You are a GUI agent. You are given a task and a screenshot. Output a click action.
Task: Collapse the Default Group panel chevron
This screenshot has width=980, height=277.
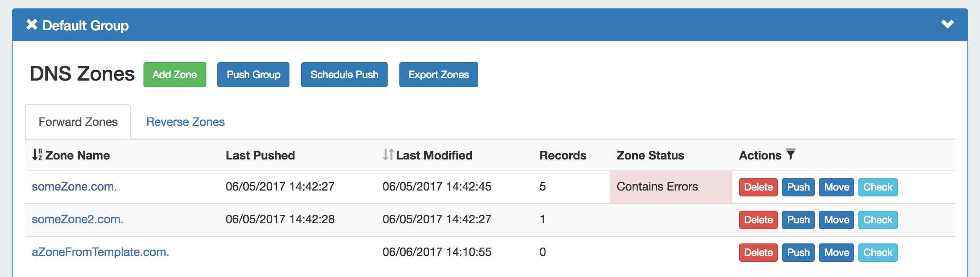click(x=947, y=24)
